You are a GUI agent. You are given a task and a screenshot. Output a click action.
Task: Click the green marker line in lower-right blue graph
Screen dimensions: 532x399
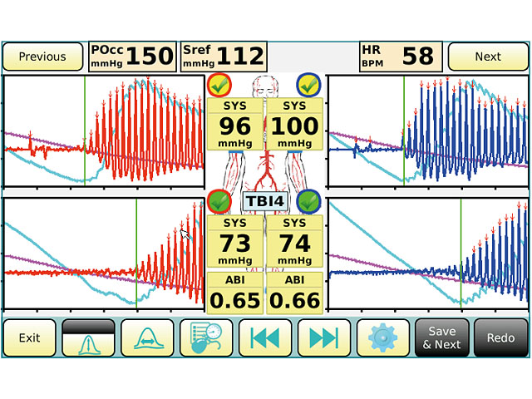pos(461,254)
